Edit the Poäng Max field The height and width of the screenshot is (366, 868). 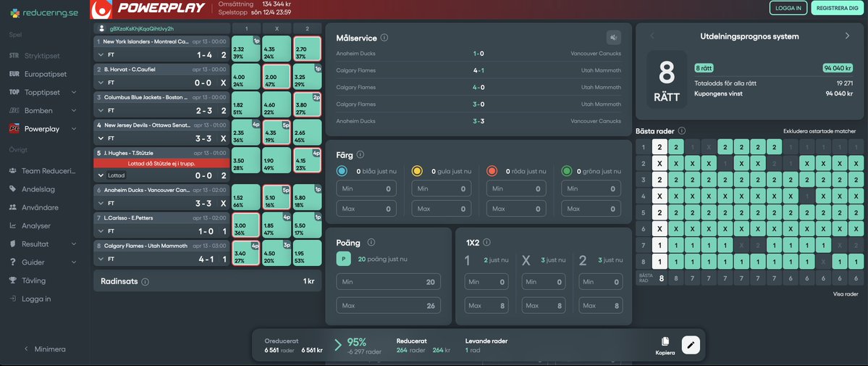coord(389,306)
